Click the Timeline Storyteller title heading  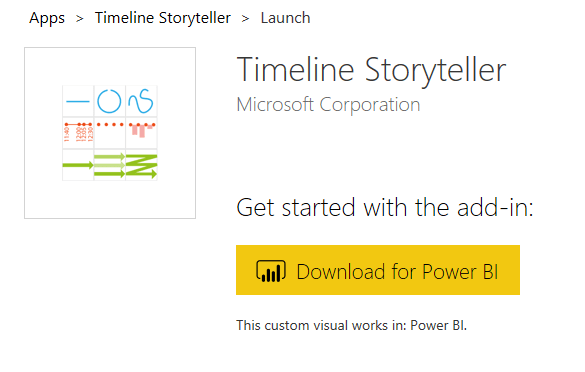tap(371, 70)
